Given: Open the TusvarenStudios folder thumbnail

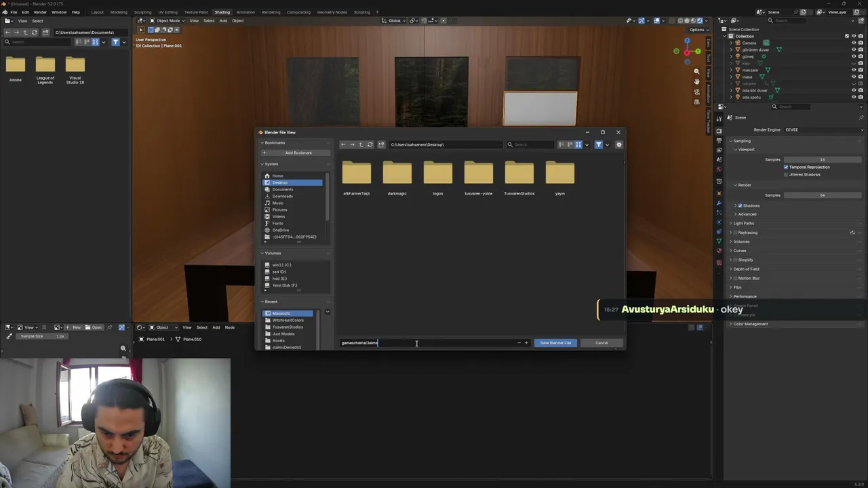Looking at the screenshot, I should click(x=519, y=178).
